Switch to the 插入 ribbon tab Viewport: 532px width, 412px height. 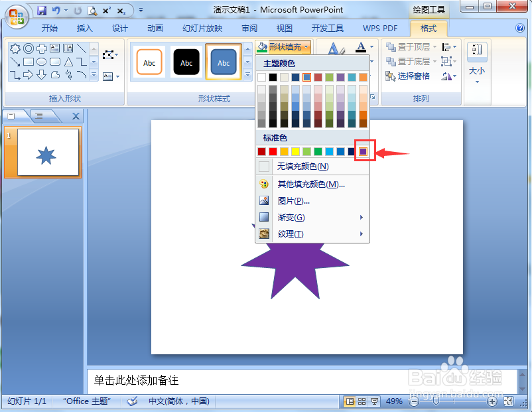tap(84, 28)
